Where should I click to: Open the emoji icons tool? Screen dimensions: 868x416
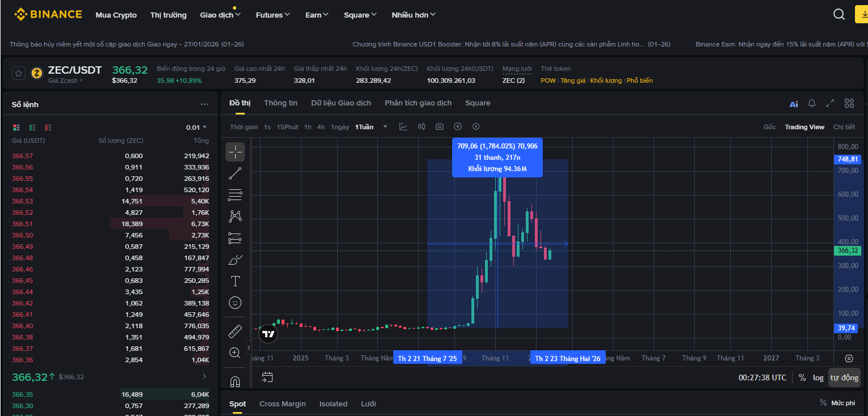click(x=235, y=303)
